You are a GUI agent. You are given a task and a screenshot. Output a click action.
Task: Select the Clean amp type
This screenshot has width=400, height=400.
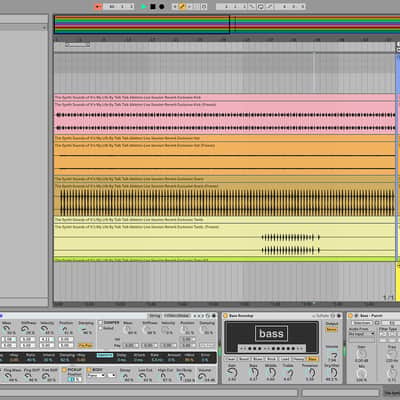click(230, 359)
